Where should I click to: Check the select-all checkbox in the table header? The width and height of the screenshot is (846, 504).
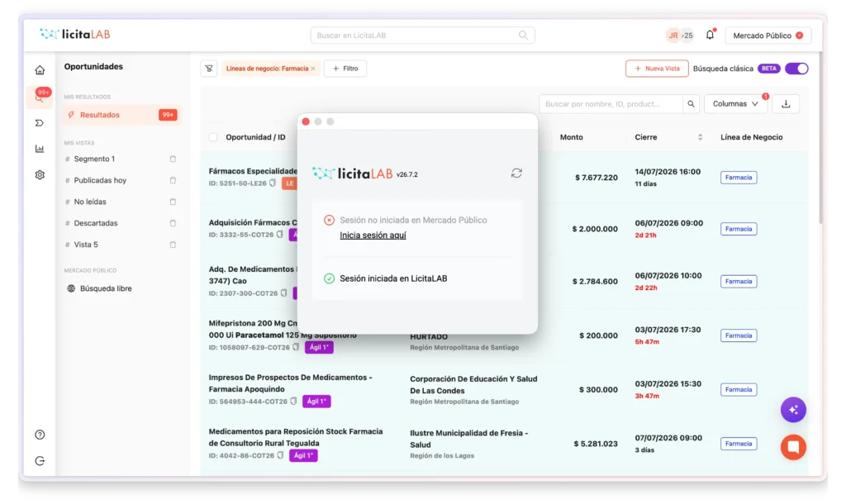213,137
